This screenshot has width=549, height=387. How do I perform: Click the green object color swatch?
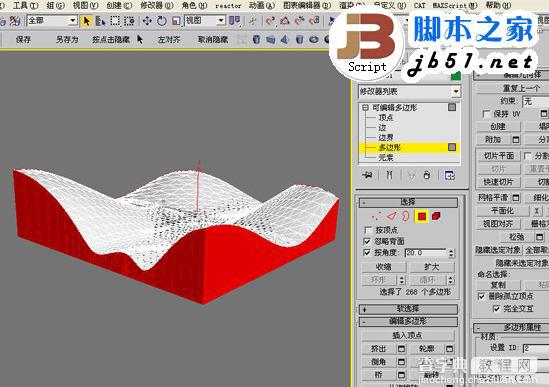[x=456, y=75]
